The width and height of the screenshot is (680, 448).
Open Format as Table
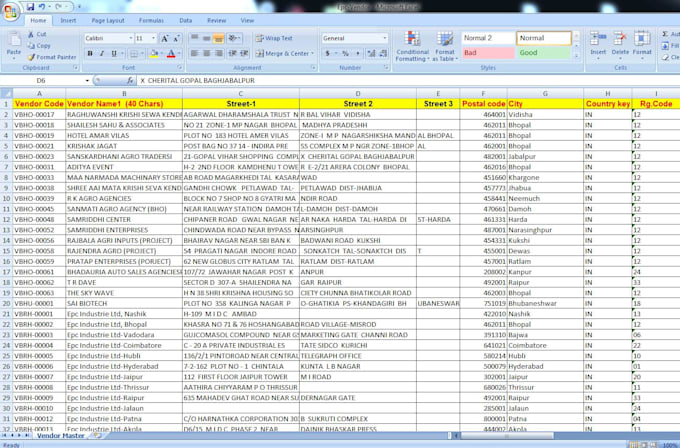tap(445, 43)
